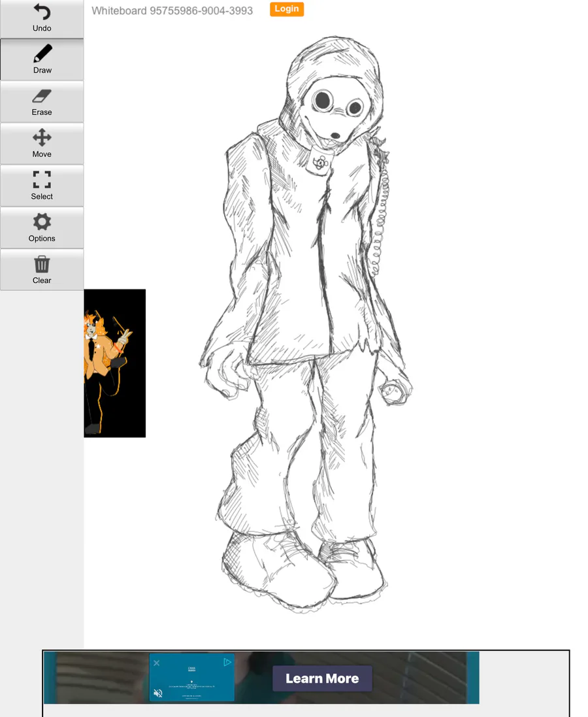Open the Options gear menu
The height and width of the screenshot is (717, 588).
(42, 228)
